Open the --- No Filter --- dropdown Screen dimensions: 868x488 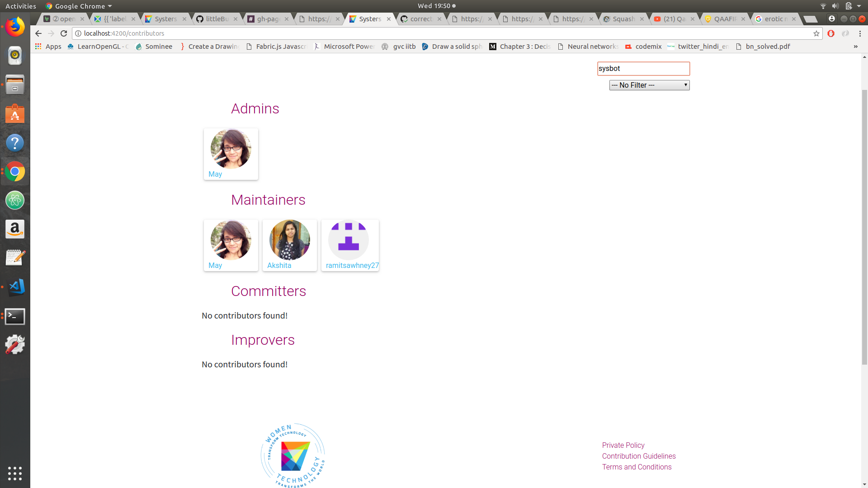click(649, 85)
